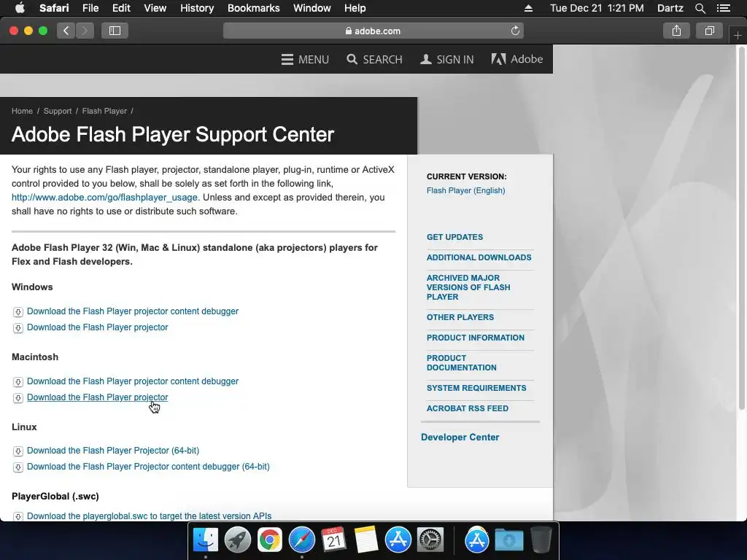Click download icon beside Linux Projector (64-bit)
747x560 pixels.
pos(18,451)
